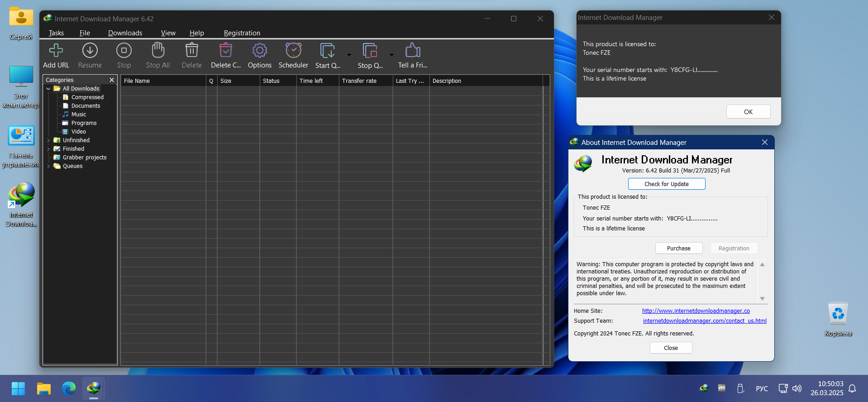
Task: Select Grabber projects in categories tree
Action: [85, 158]
